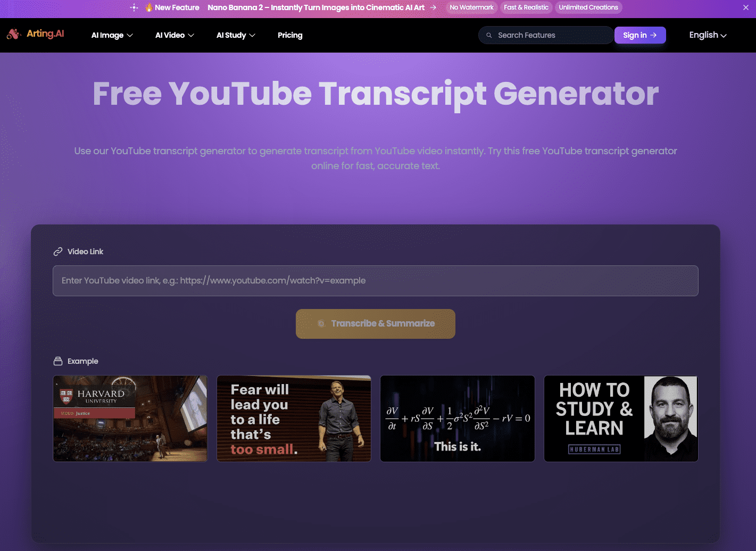Click the Huberman Lab study example thumbnail

(620, 418)
